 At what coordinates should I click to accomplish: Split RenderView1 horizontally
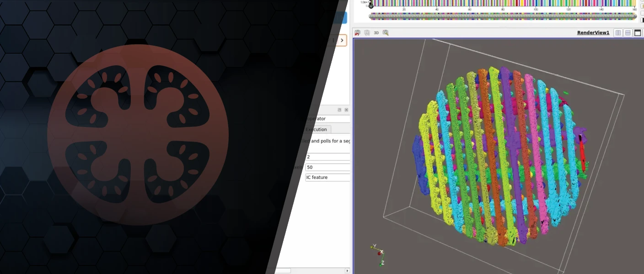(x=618, y=33)
